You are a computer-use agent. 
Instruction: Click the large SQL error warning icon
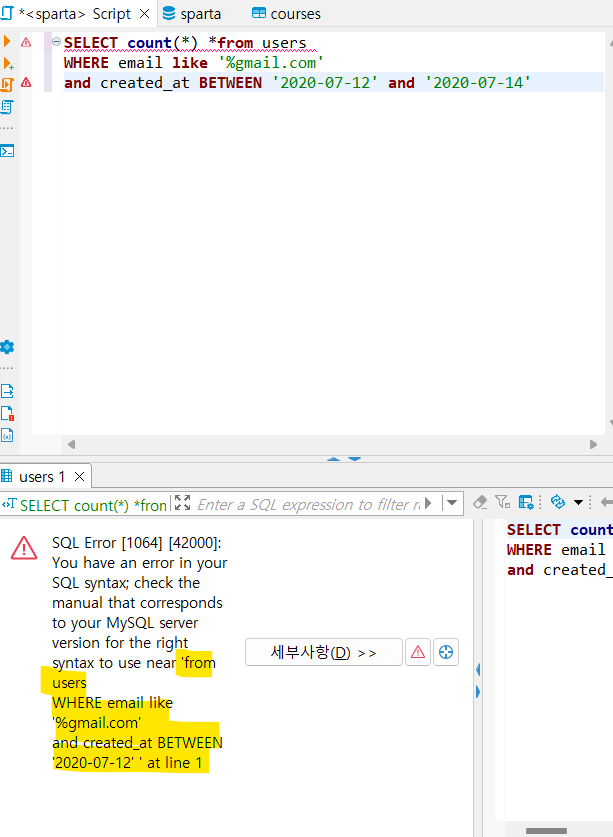tap(24, 548)
